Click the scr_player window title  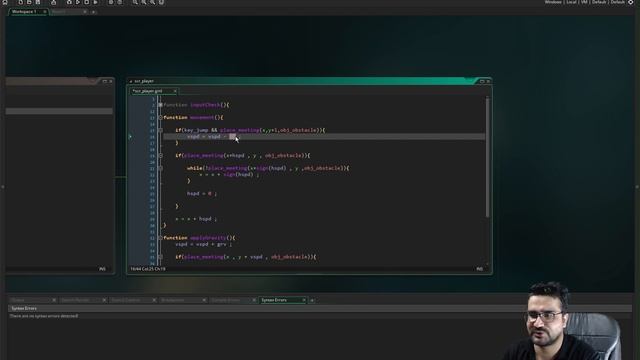(144, 81)
